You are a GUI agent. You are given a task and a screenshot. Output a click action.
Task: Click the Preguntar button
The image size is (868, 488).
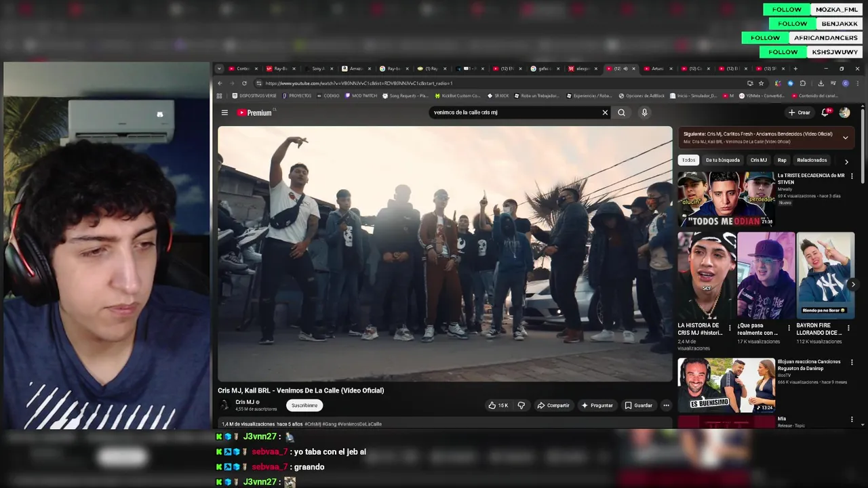coord(597,405)
